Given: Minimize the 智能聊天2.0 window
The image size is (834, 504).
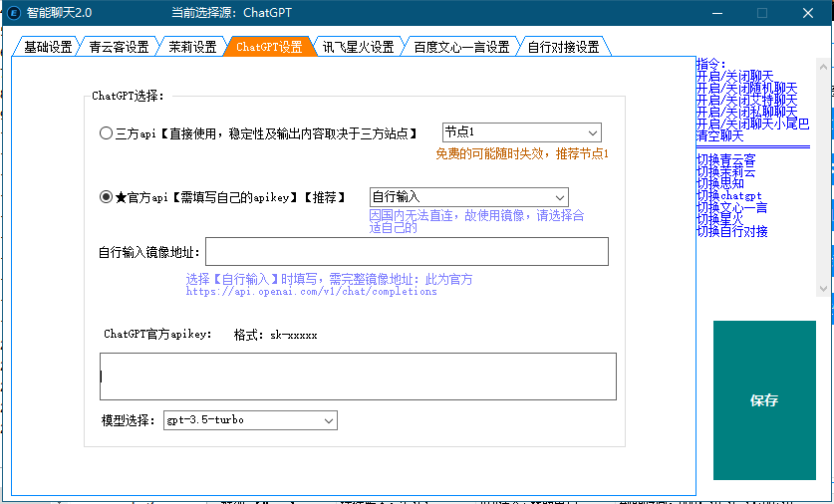Looking at the screenshot, I should [x=717, y=13].
